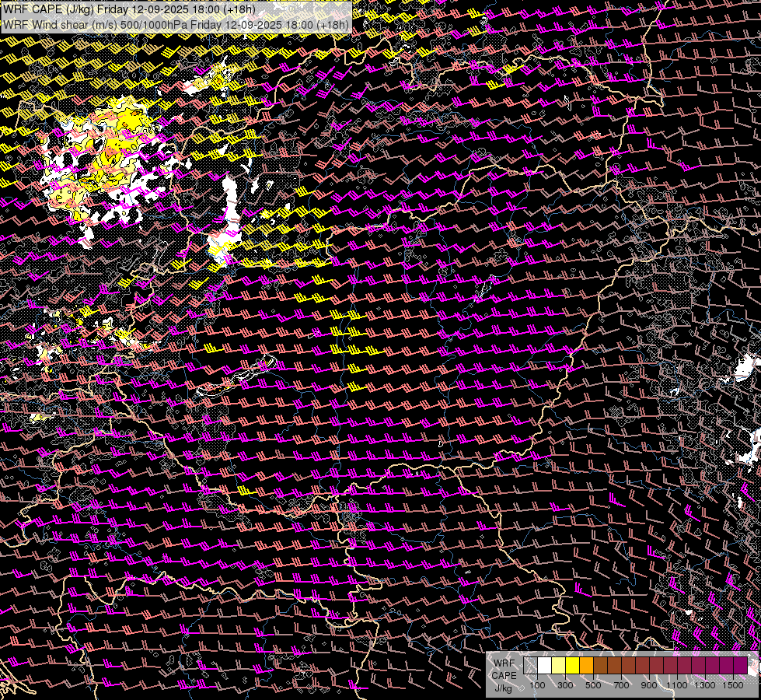Click the legend value 500

tap(593, 685)
